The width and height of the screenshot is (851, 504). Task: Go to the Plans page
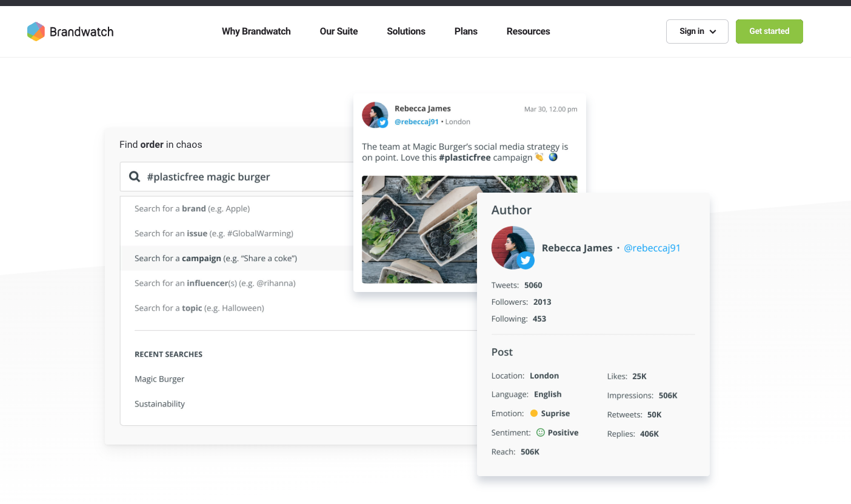coord(466,31)
